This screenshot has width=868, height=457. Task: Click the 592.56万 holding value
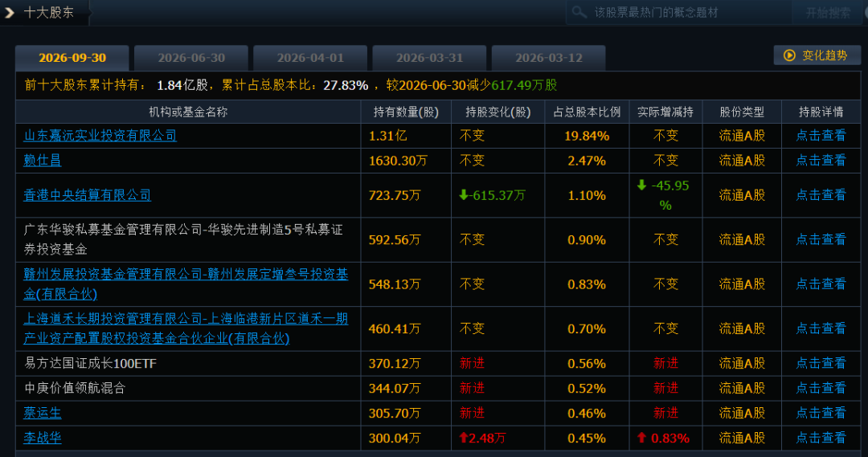[395, 240]
